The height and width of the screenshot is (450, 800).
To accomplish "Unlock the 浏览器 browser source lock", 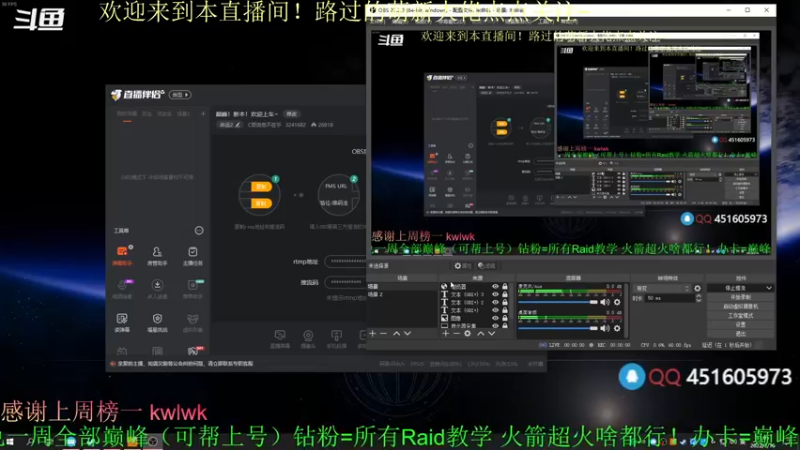I will tap(505, 287).
